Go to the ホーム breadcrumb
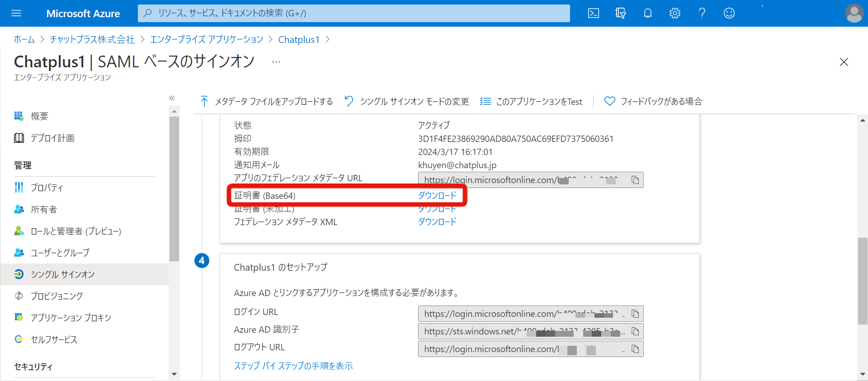Image resolution: width=868 pixels, height=381 pixels. coord(24,40)
